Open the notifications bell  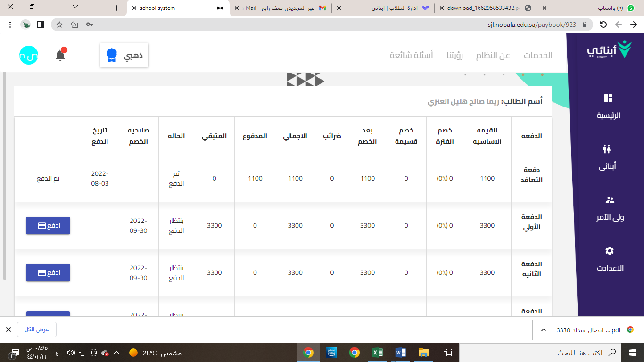pos(60,55)
